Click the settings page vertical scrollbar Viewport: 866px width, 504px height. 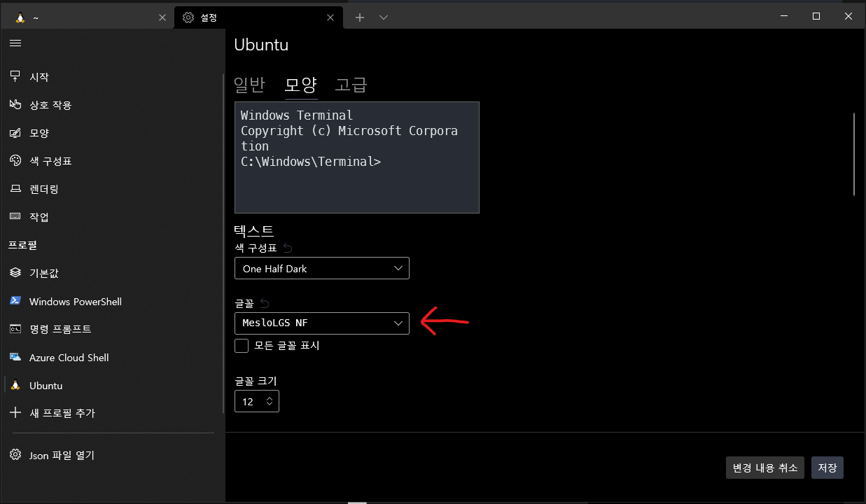[x=854, y=154]
